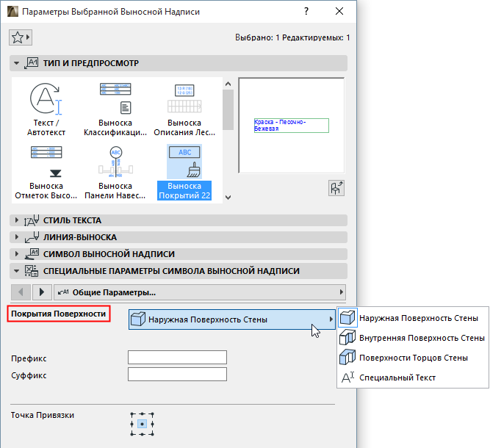
Task: Click the Выбрано: 1 Редактируемых: 1 status text
Action: (292, 37)
